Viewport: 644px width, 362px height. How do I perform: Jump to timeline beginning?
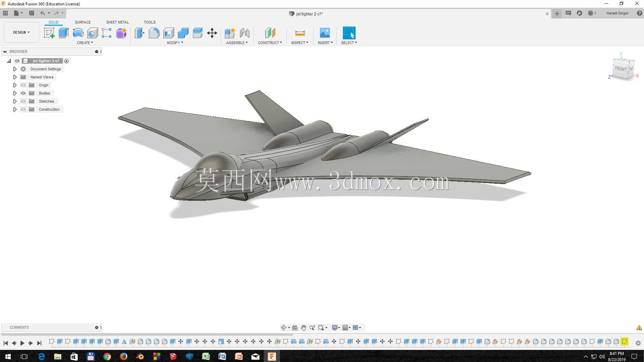tap(6, 343)
